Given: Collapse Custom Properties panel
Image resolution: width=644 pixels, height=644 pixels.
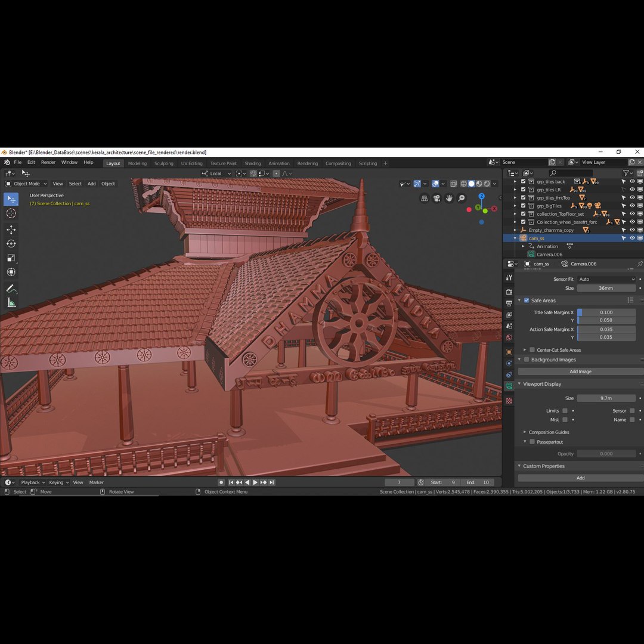Looking at the screenshot, I should [519, 466].
